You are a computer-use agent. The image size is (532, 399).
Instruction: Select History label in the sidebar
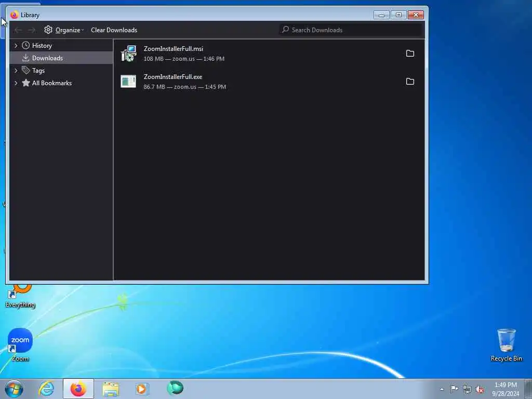click(x=42, y=46)
